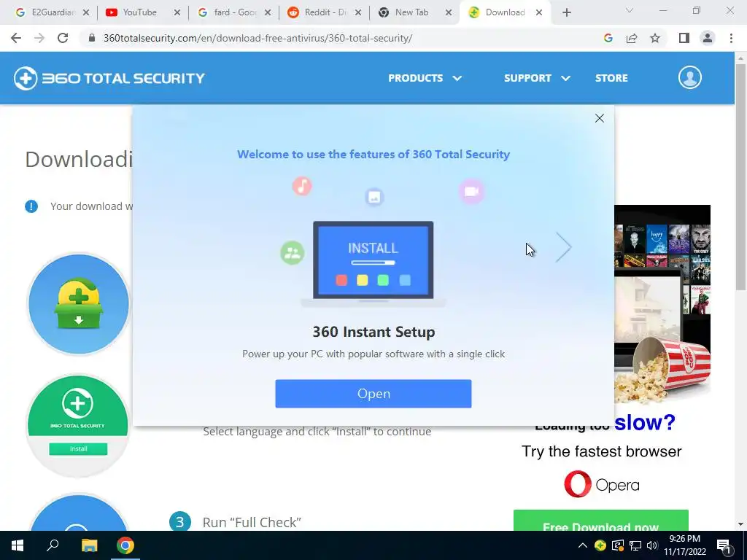The image size is (747, 560).
Task: Open File Explorer from taskbar
Action: tap(89, 545)
